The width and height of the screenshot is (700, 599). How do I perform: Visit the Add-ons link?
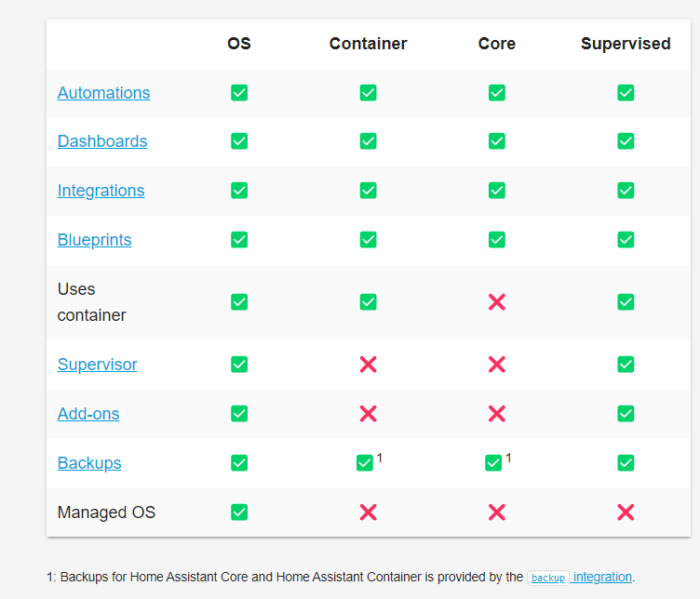point(88,414)
